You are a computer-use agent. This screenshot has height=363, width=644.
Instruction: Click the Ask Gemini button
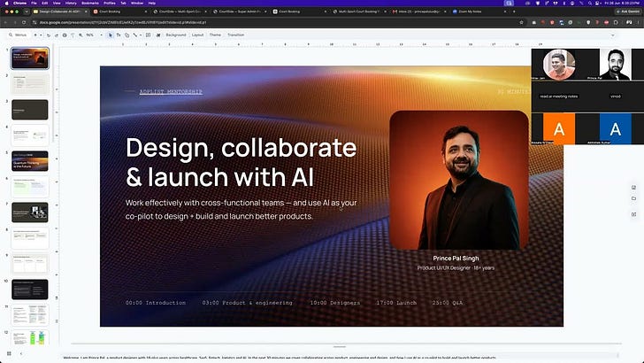628,12
